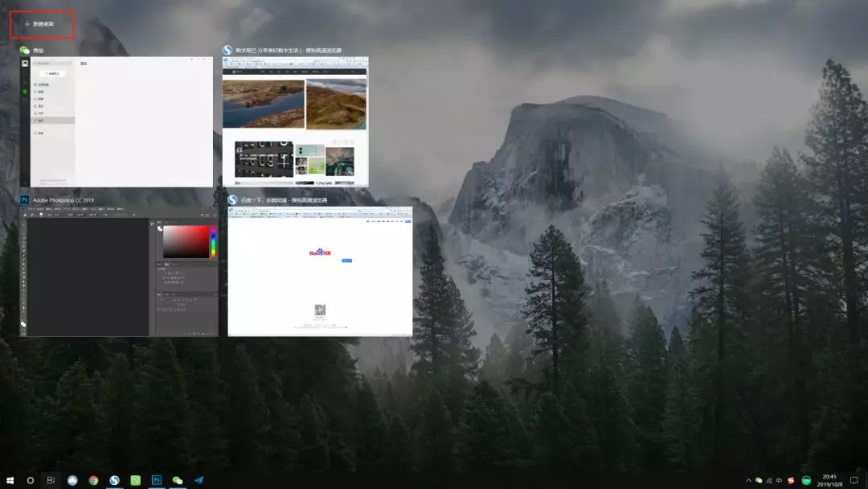Click the Cortana circle icon
868x489 pixels.
point(31,480)
